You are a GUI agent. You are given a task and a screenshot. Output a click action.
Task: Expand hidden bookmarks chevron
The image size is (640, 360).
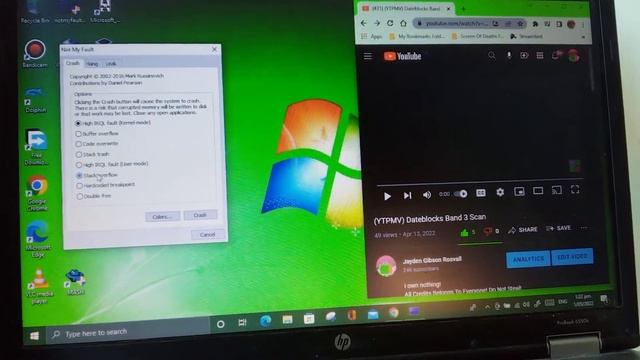click(x=584, y=37)
